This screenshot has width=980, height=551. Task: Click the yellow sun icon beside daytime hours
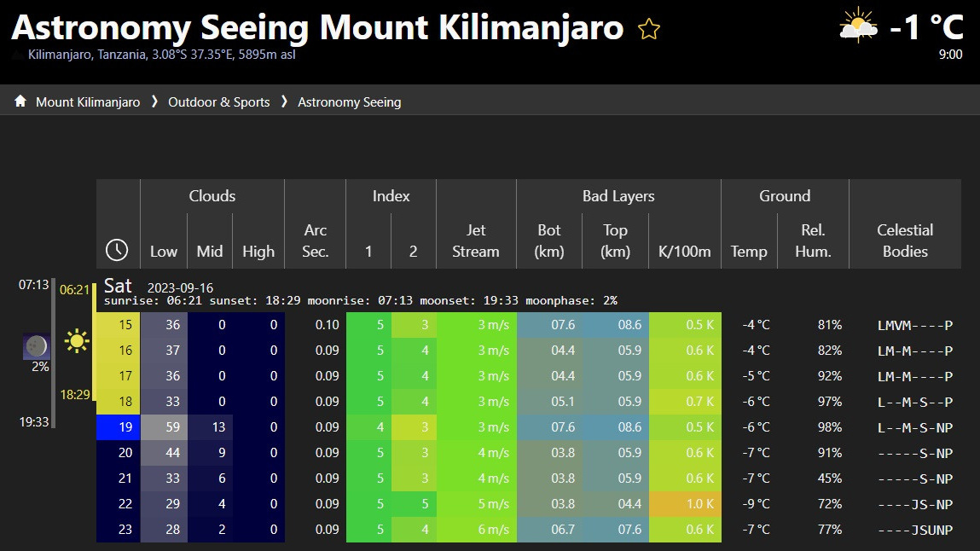point(77,342)
